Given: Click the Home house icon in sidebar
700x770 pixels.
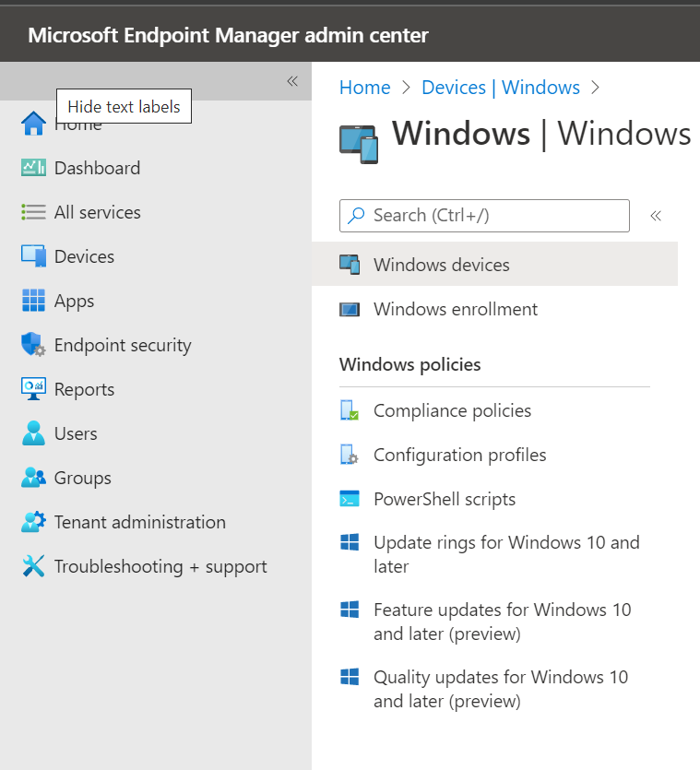Looking at the screenshot, I should tap(33, 124).
